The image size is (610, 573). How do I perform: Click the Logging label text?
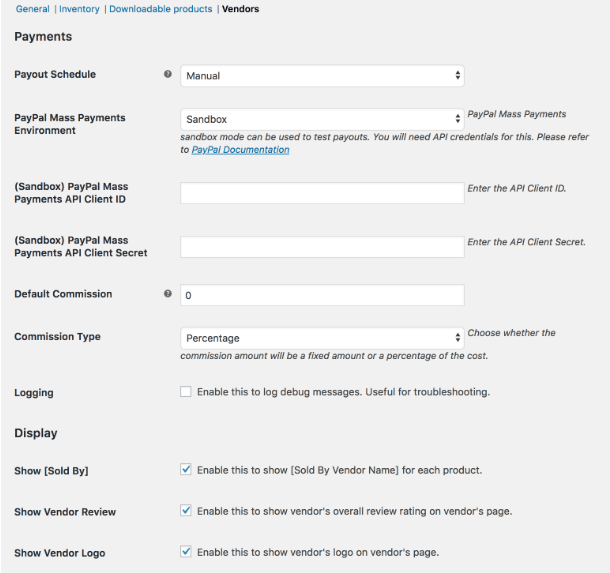coord(34,393)
